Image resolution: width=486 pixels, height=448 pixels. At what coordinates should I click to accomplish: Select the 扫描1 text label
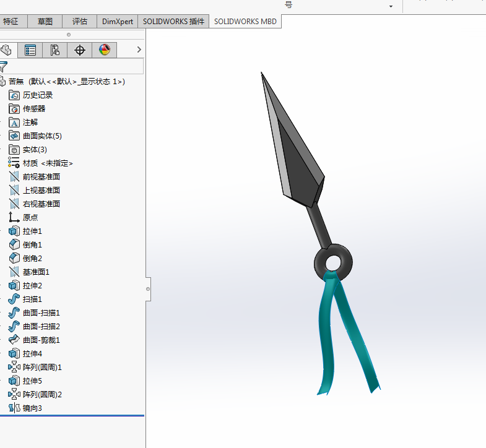32,299
